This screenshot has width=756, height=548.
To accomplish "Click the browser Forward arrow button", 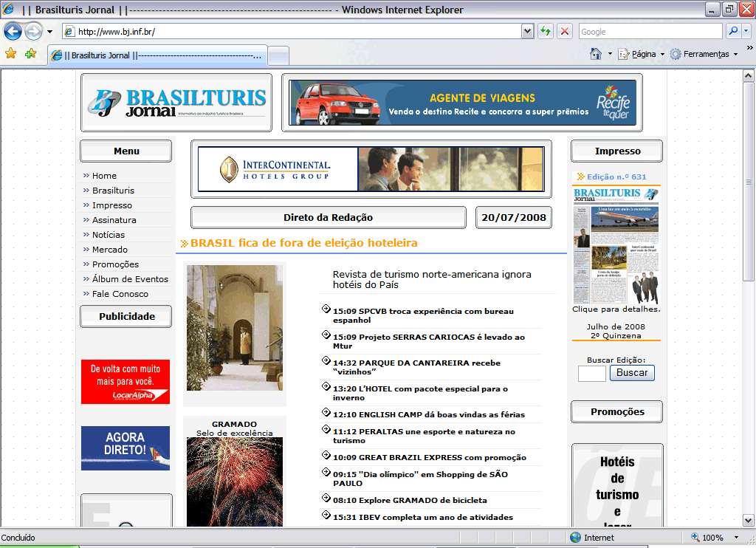I will tap(34, 32).
